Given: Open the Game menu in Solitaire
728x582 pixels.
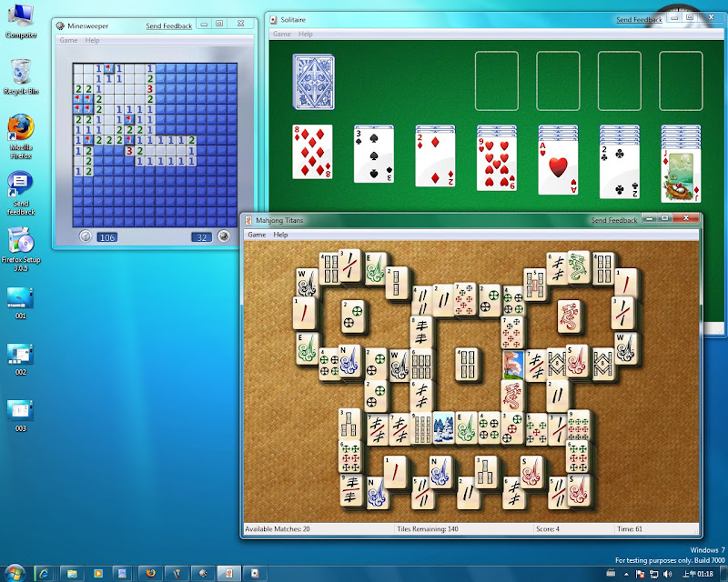Looking at the screenshot, I should pyautogui.click(x=281, y=34).
